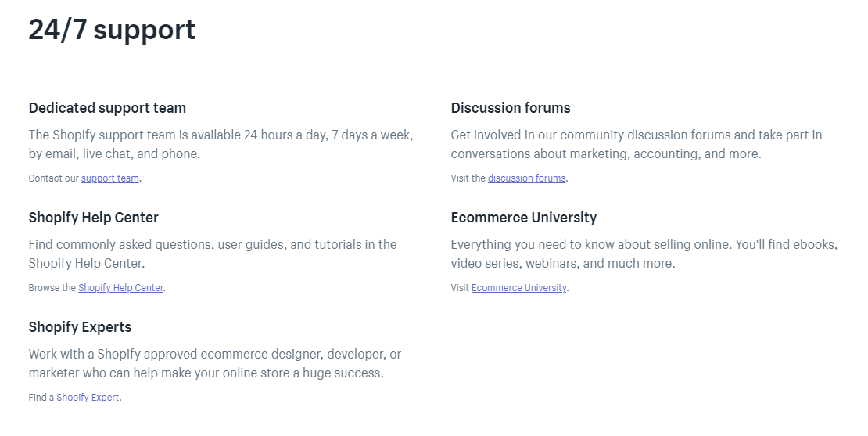The width and height of the screenshot is (868, 436).
Task: Click the Dedicated support team heading
Action: pyautogui.click(x=107, y=108)
